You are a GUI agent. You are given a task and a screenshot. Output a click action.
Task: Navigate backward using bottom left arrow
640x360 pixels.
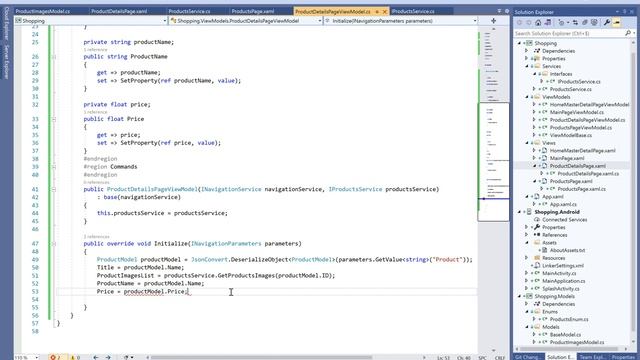(x=96, y=357)
